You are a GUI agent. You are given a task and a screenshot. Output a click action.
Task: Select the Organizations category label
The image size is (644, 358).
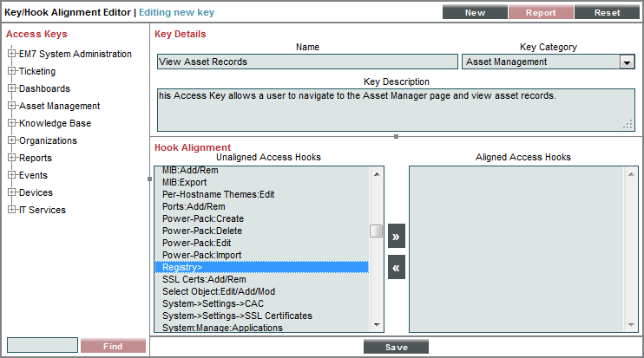coord(48,140)
